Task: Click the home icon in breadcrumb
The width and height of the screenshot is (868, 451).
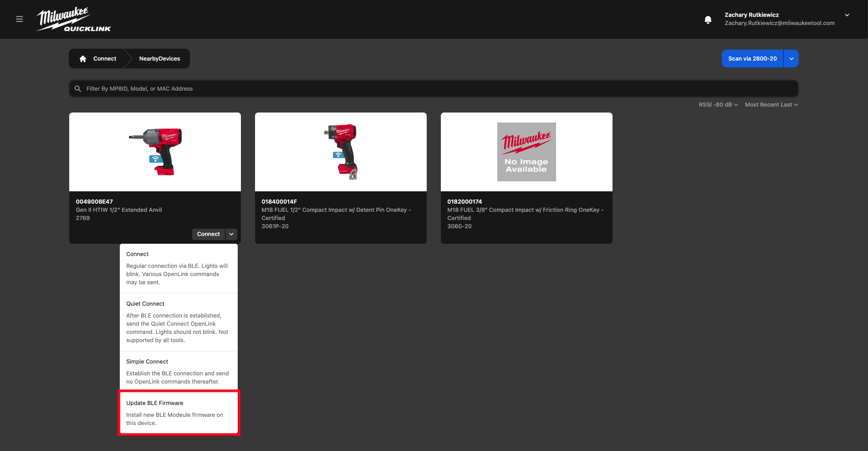Action: pos(83,59)
